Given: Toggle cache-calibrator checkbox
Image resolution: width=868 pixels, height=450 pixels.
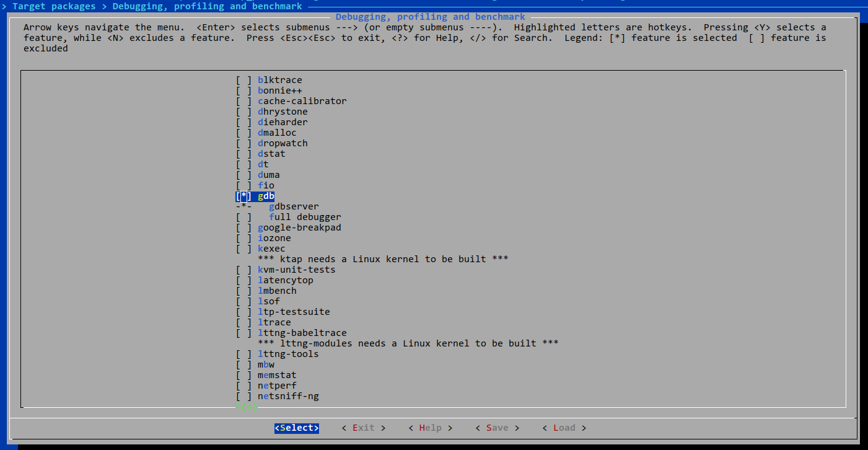Looking at the screenshot, I should click(x=243, y=101).
